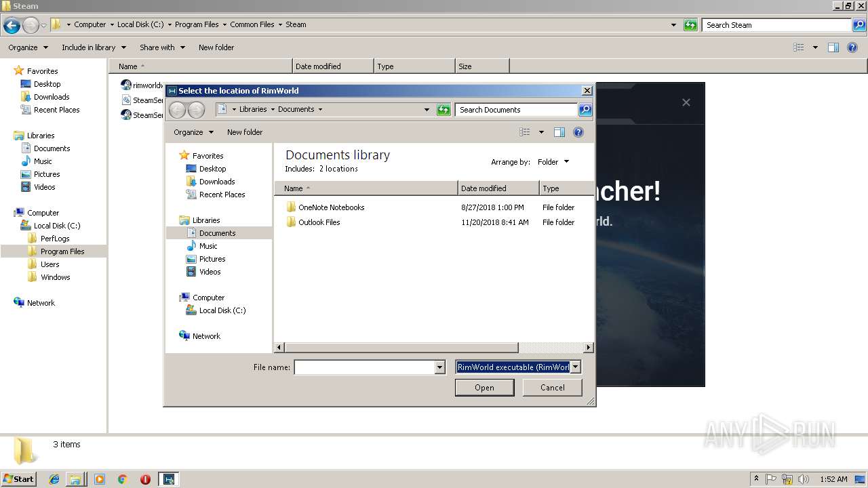
Task: Click Action Center flag tray icon
Action: click(x=772, y=479)
